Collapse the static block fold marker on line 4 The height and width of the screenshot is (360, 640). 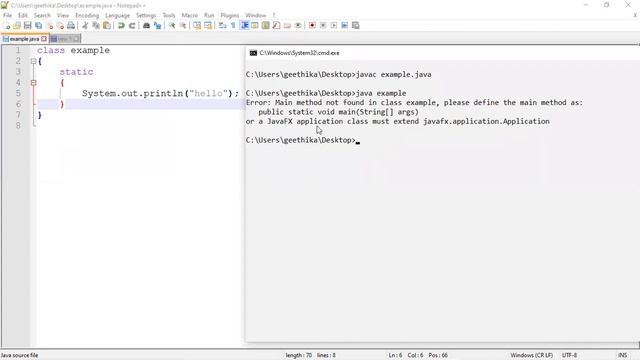coord(33,83)
